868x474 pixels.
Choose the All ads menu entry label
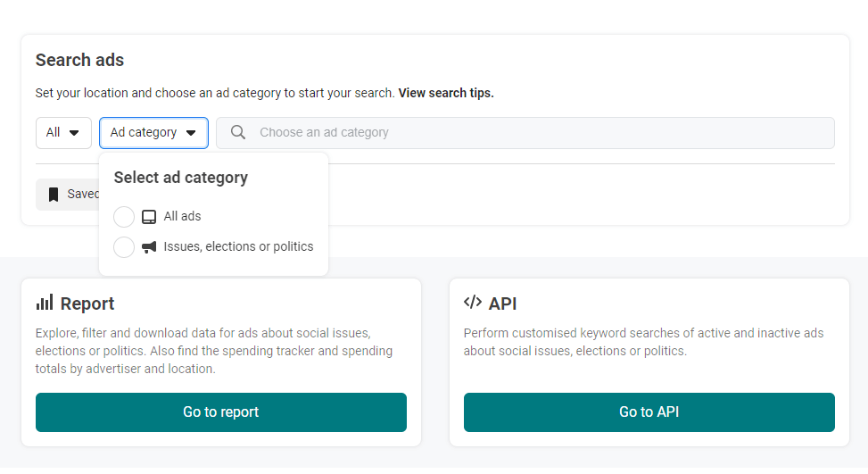coord(182,216)
